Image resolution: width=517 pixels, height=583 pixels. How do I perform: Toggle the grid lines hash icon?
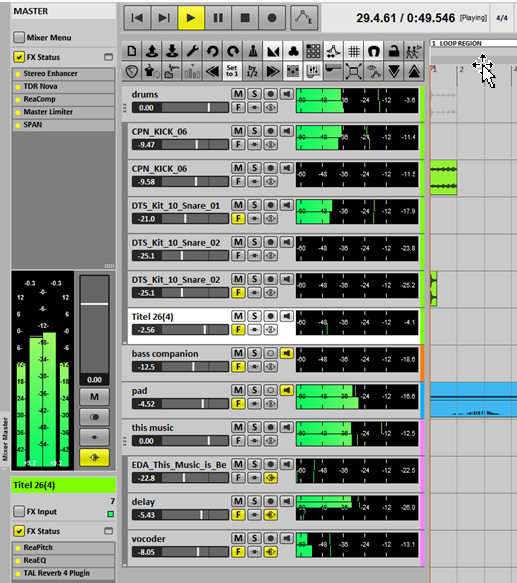[354, 51]
